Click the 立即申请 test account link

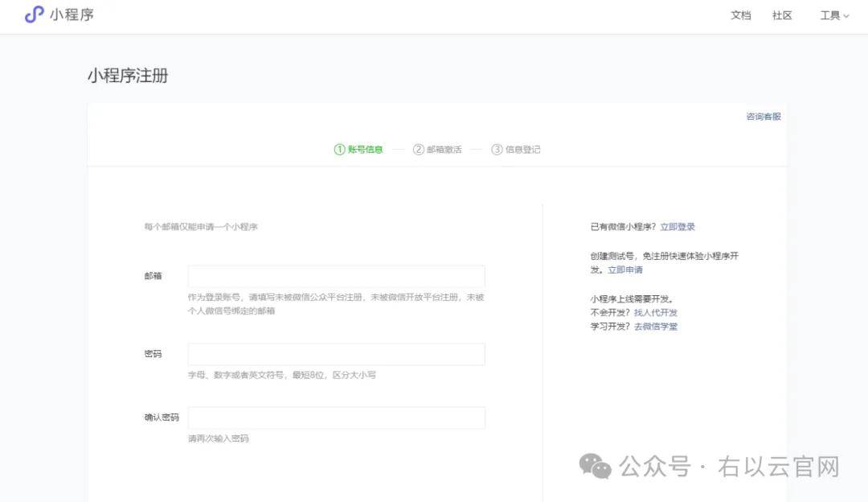(x=625, y=270)
